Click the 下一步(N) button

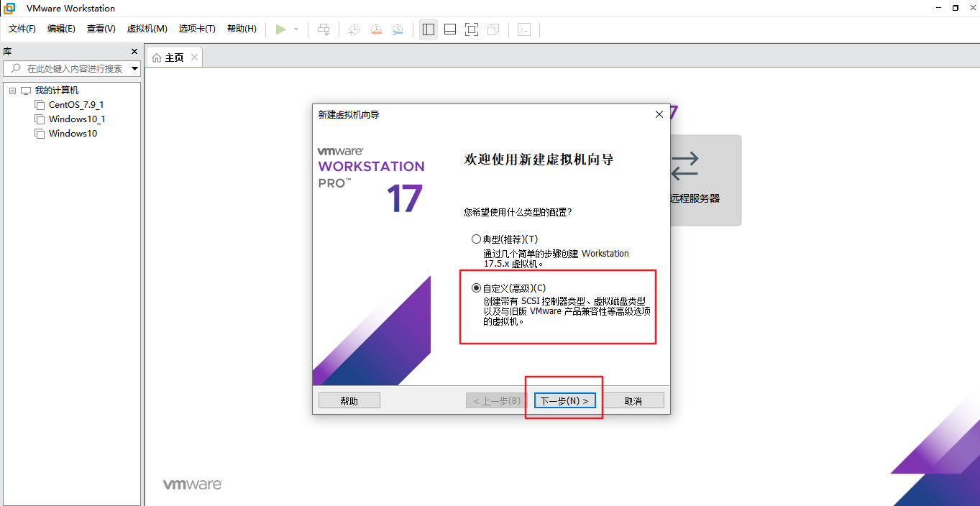click(x=564, y=400)
